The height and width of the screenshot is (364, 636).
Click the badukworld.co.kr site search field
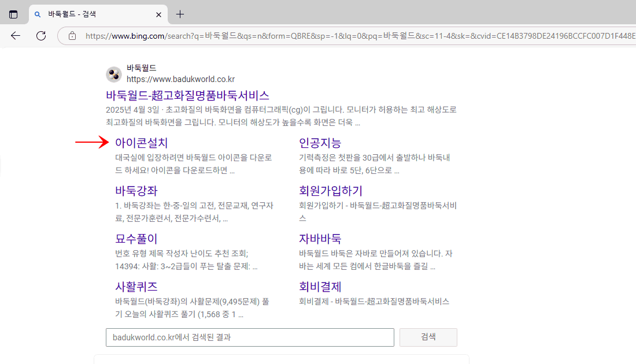tap(250, 337)
